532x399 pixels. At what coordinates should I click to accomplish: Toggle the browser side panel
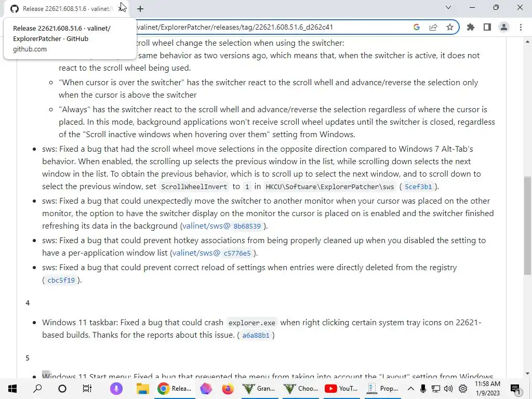coord(487,27)
